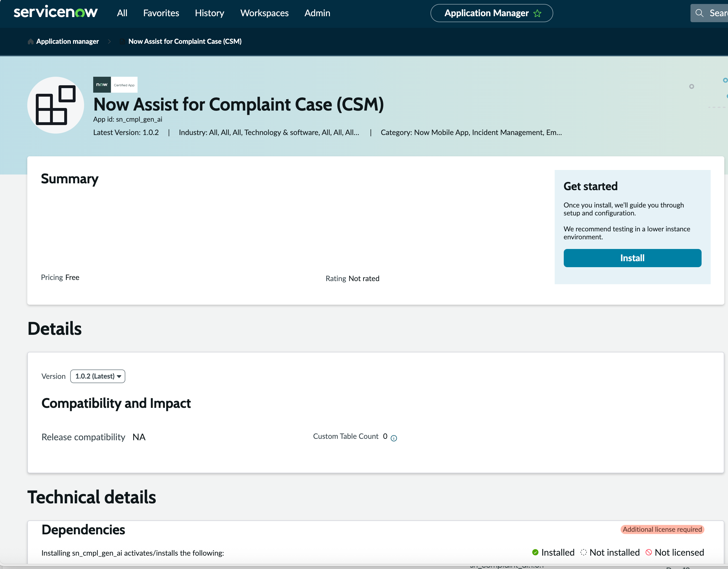Click the Install button
Viewport: 728px width, 569px height.
(632, 258)
